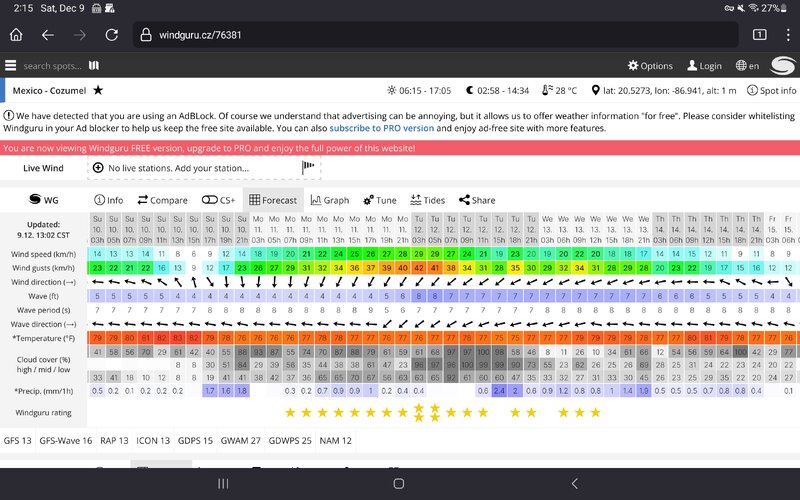Click the windsock icon in Live Wind
The image size is (800, 500).
pos(308,167)
